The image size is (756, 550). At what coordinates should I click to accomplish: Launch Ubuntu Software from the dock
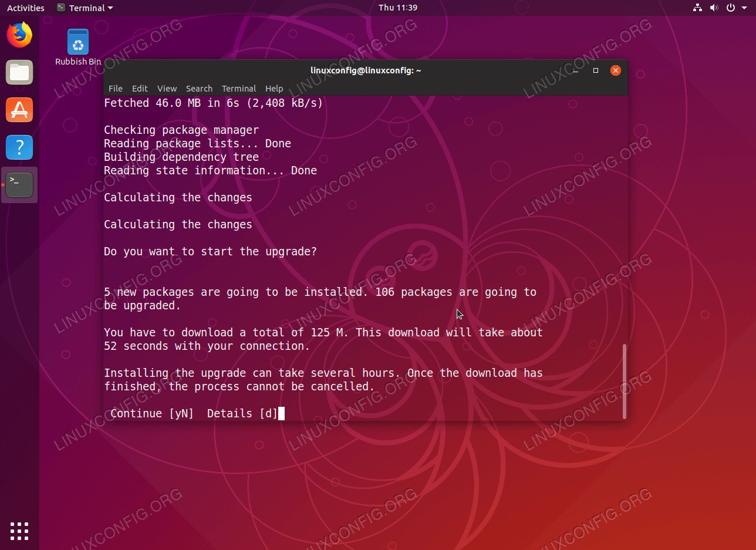pos(19,110)
